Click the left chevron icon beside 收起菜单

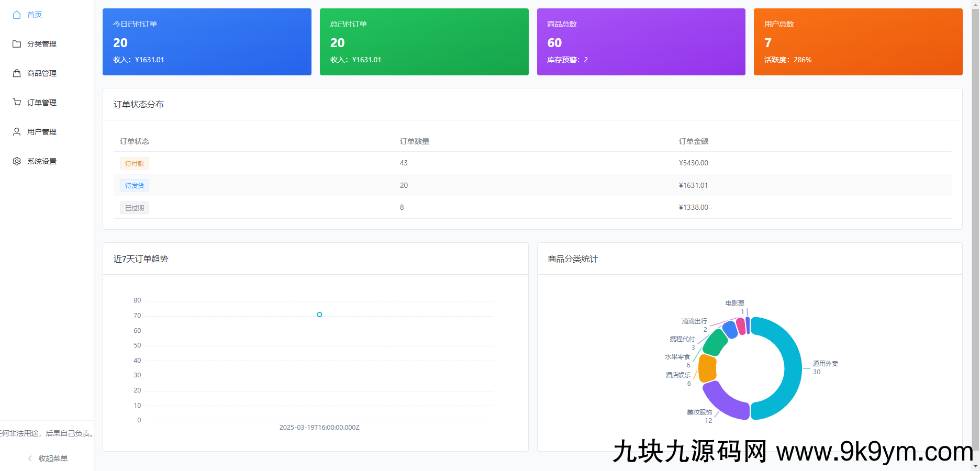click(x=29, y=458)
